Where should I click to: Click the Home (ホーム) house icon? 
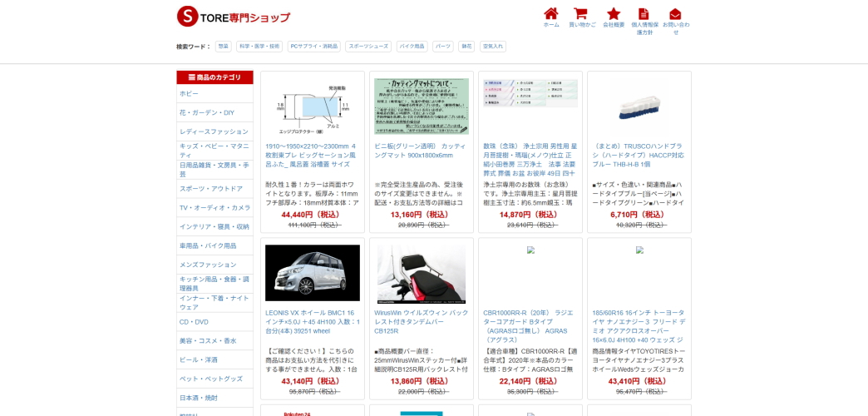[550, 14]
